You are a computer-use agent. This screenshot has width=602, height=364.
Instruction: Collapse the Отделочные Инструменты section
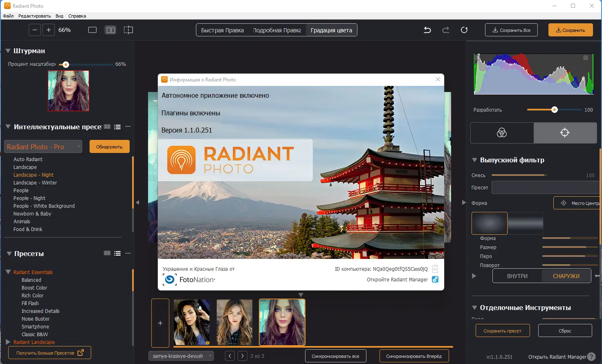tap(474, 308)
